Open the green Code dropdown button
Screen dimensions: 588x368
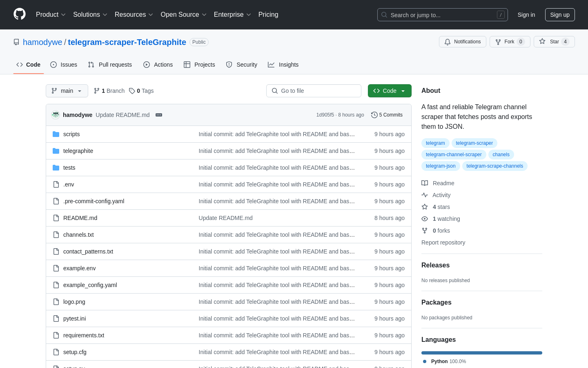(x=390, y=91)
